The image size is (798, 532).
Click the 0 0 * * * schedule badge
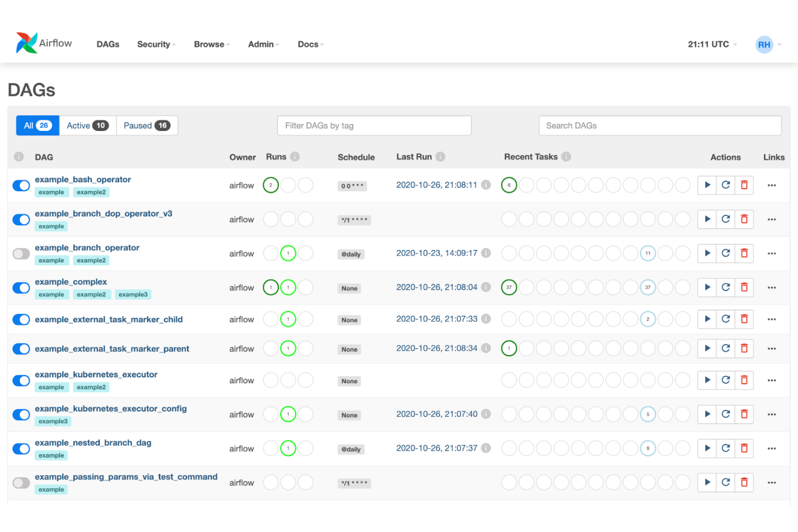click(353, 186)
